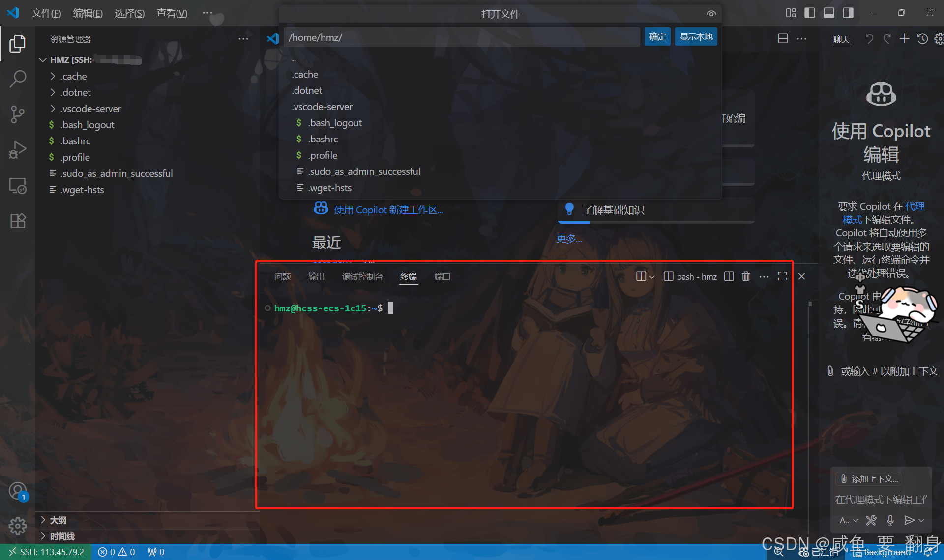Select .profile in the open file list
944x560 pixels.
(x=501, y=155)
